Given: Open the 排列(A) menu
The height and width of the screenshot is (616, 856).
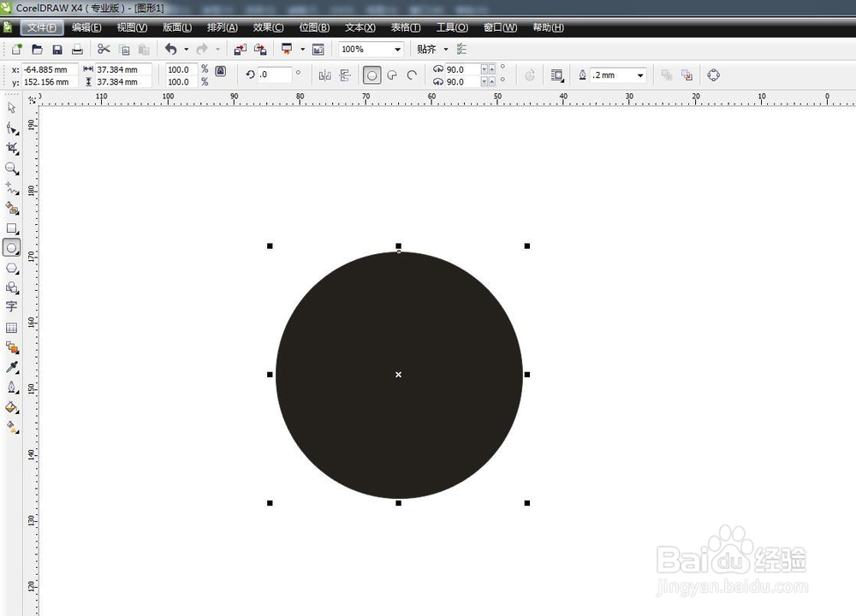Looking at the screenshot, I should pyautogui.click(x=223, y=27).
